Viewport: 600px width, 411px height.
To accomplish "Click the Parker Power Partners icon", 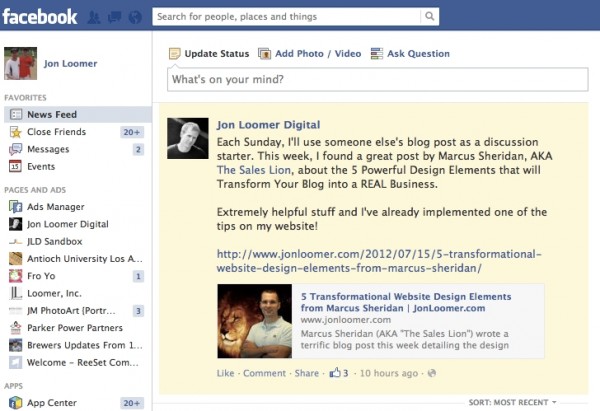I will [x=16, y=328].
